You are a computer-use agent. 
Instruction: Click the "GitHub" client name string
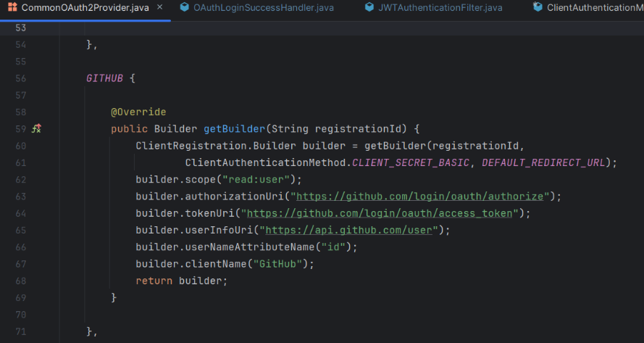[x=278, y=264]
